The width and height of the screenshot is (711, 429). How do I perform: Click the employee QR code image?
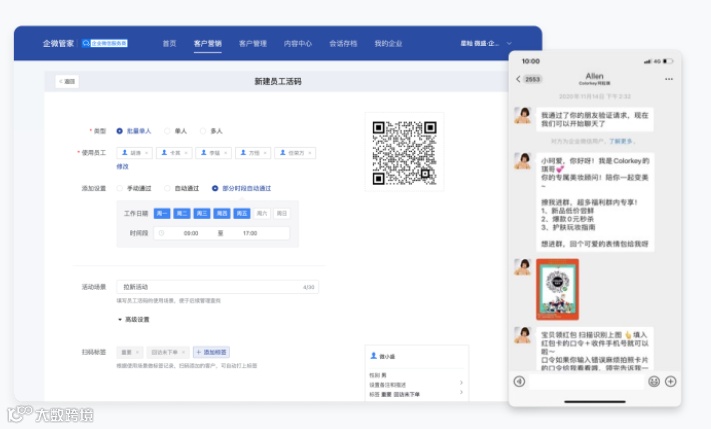coord(404,153)
